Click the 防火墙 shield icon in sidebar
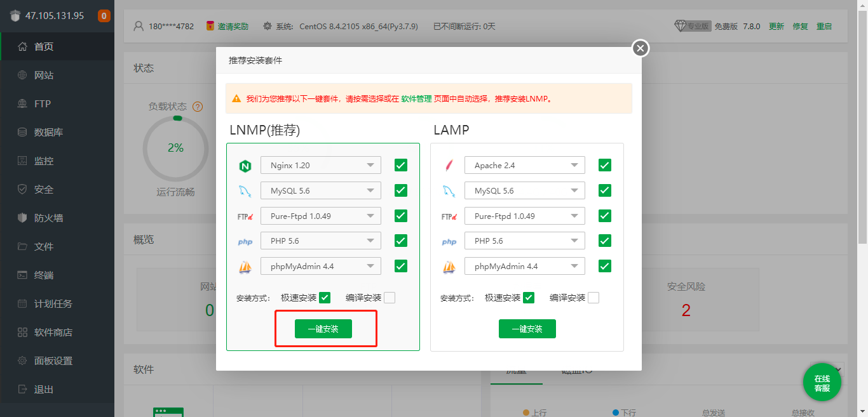This screenshot has height=417, width=868. [22, 218]
